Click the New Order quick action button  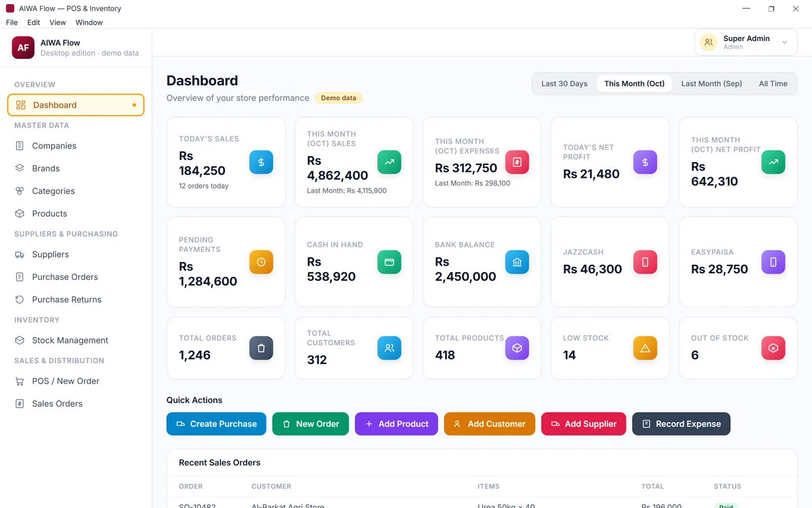311,424
